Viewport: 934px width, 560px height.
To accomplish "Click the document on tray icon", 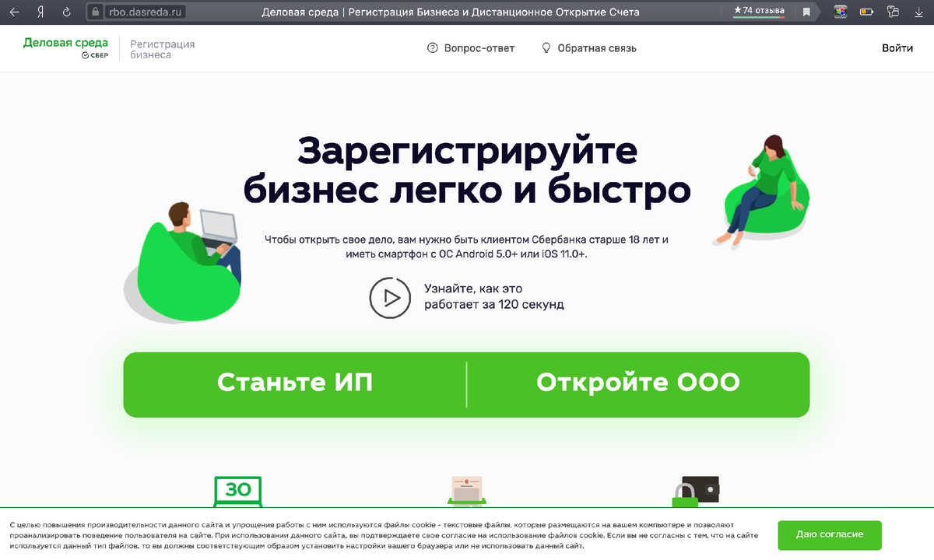I will click(466, 491).
